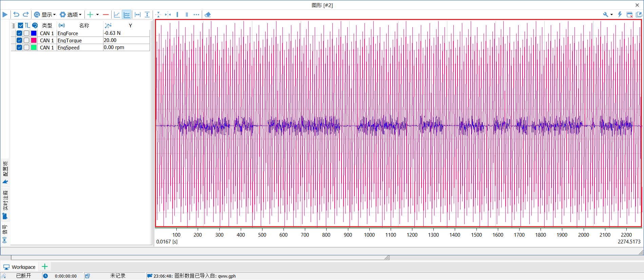Image resolution: width=644 pixels, height=280 pixels.
Task: Toggle the header select-all checkbox
Action: [21, 25]
